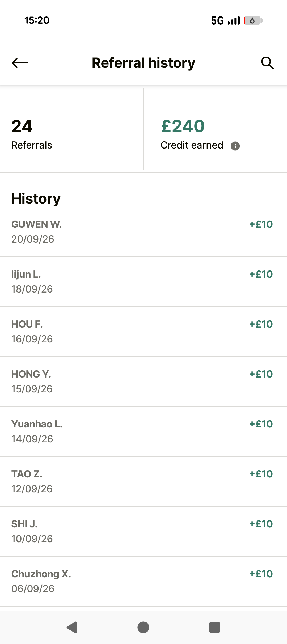The image size is (287, 644).
Task: Tap the Chuzhong X. referral row
Action: [143, 581]
